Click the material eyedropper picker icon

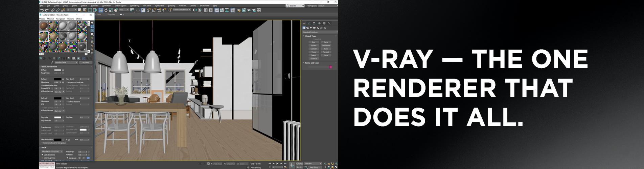52,62
